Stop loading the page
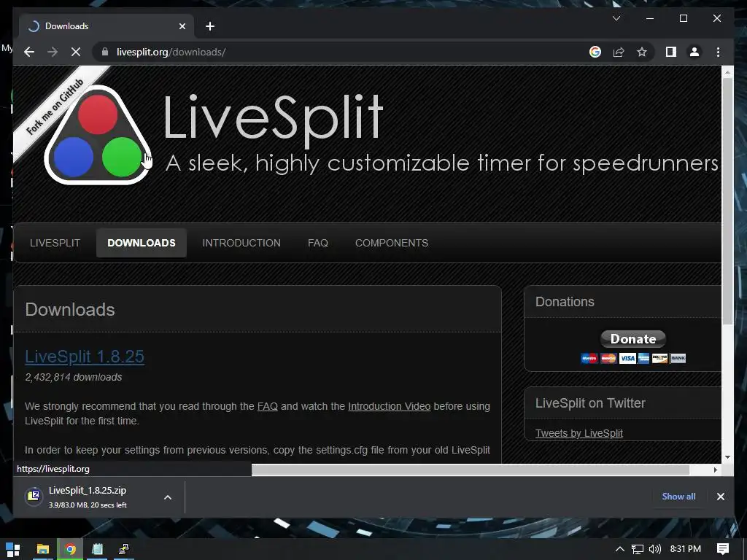Image resolution: width=747 pixels, height=560 pixels. [76, 52]
